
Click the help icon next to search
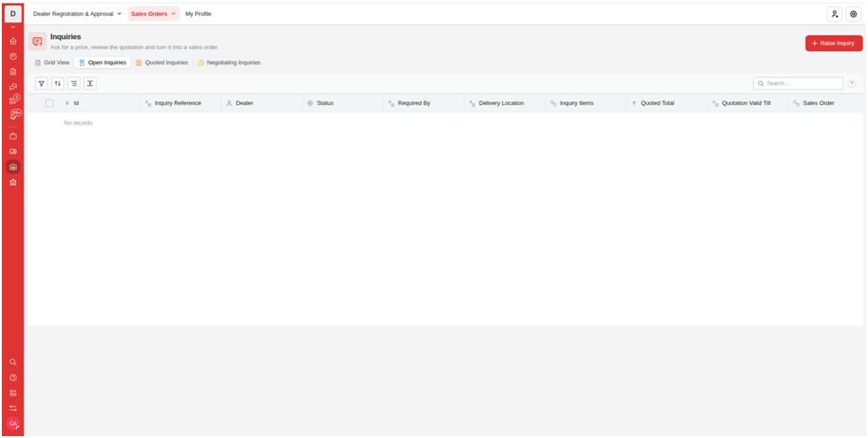pos(852,84)
